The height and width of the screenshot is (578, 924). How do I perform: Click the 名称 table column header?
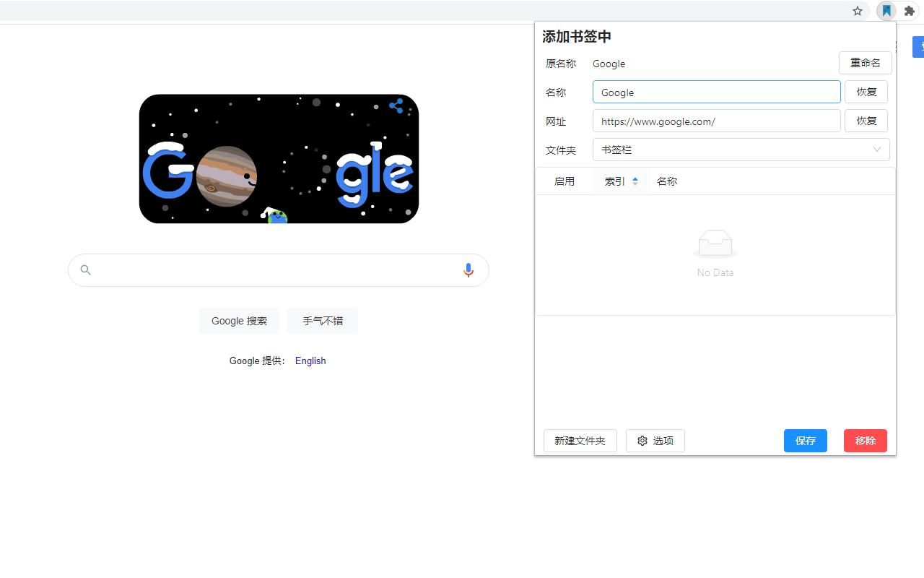click(x=667, y=181)
